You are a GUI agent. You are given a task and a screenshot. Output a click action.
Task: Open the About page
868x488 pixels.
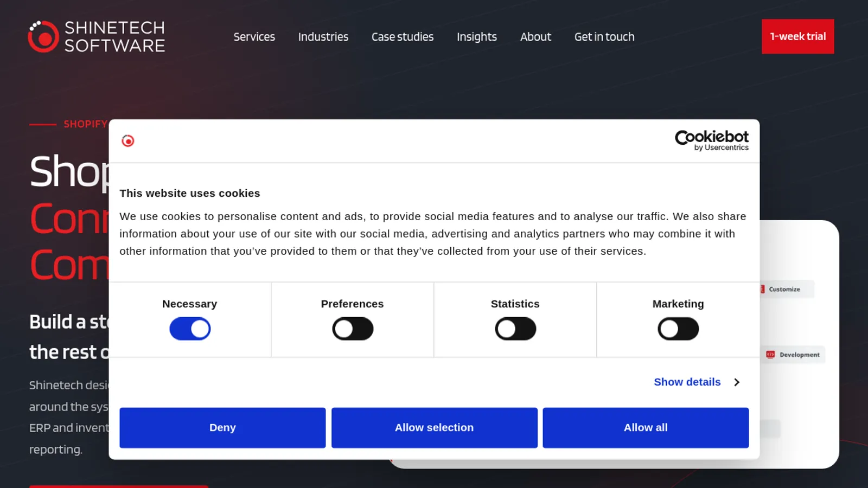(535, 37)
